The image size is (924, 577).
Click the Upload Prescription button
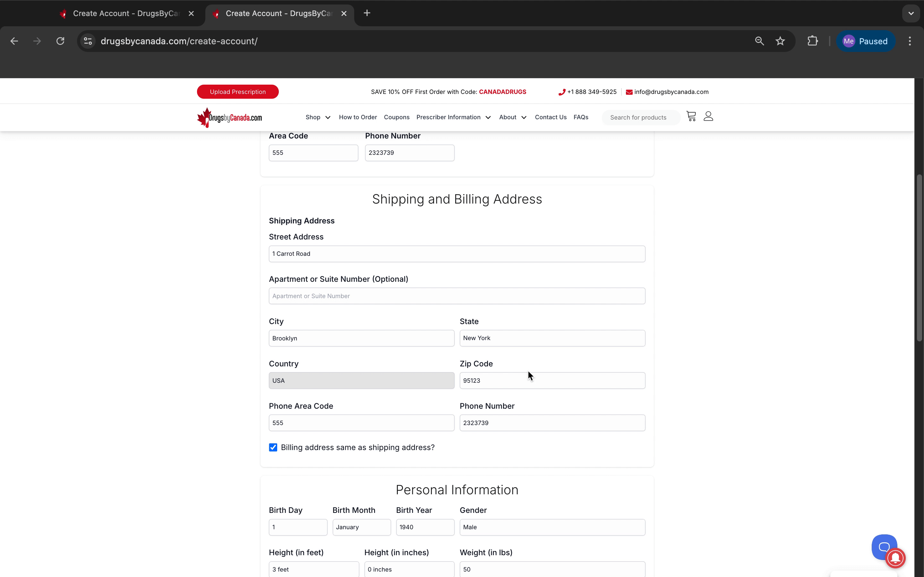pos(237,92)
